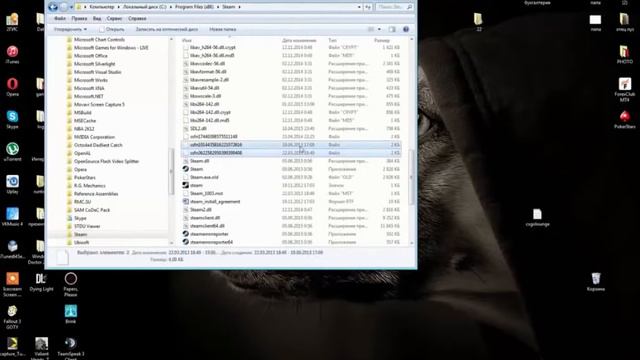Select the csgolounge file on the desktop
Screen dimensions: 640x360
point(538,217)
